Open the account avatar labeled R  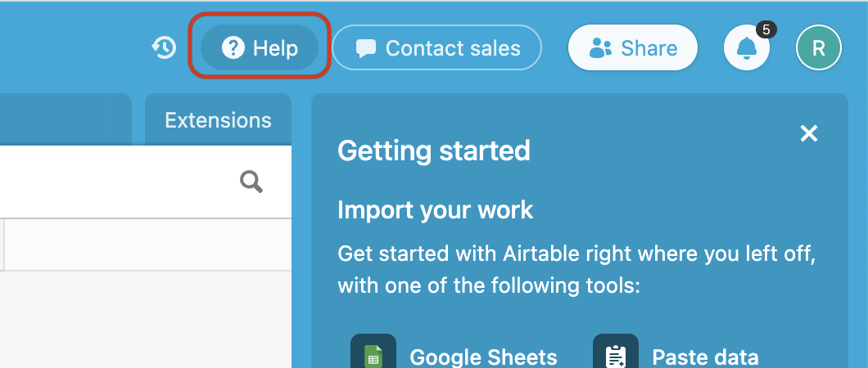[x=818, y=48]
